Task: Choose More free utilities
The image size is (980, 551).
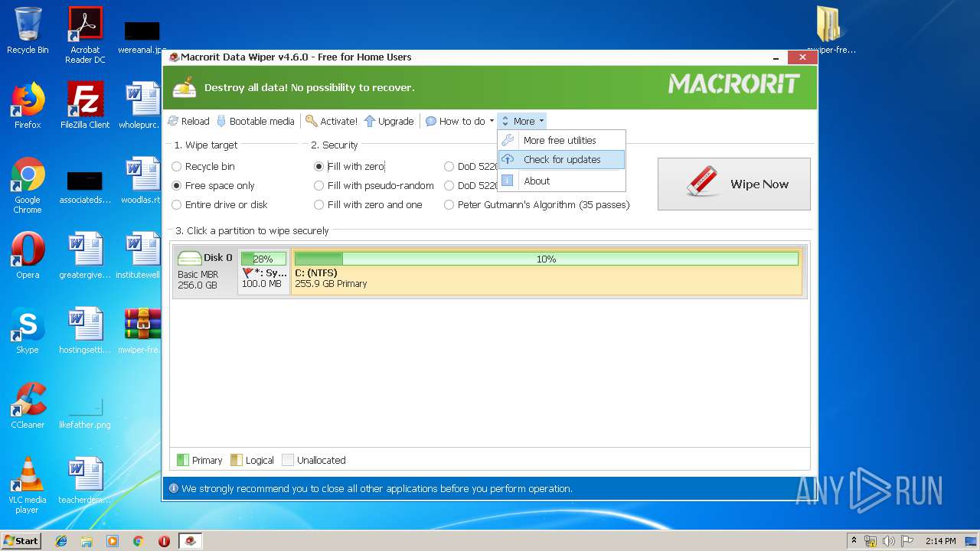Action: [x=561, y=140]
